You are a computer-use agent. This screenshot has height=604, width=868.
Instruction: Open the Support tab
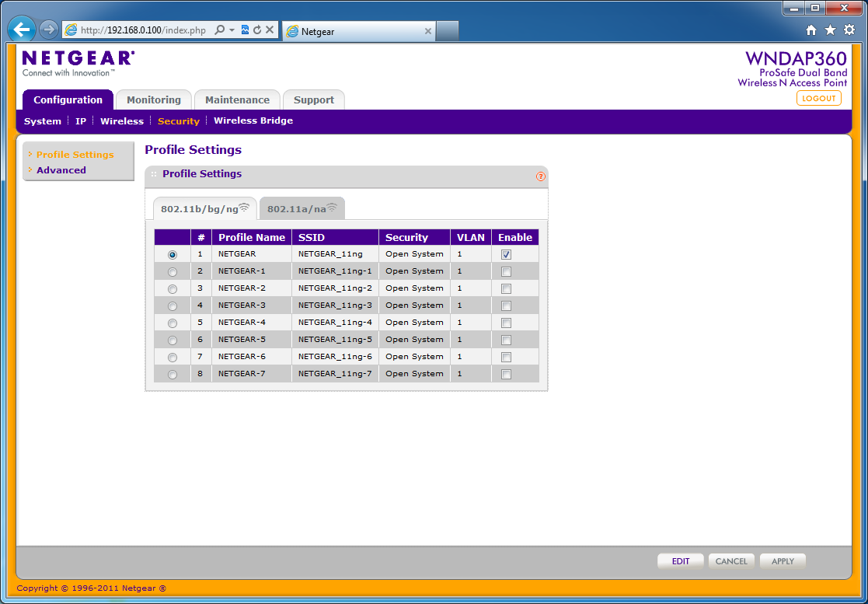coord(314,100)
